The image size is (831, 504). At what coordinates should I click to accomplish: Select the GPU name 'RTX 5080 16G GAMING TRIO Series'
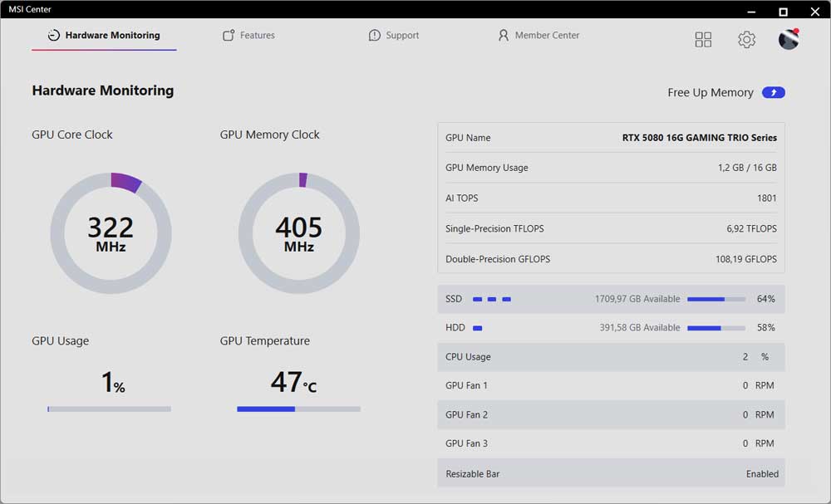[x=699, y=138]
